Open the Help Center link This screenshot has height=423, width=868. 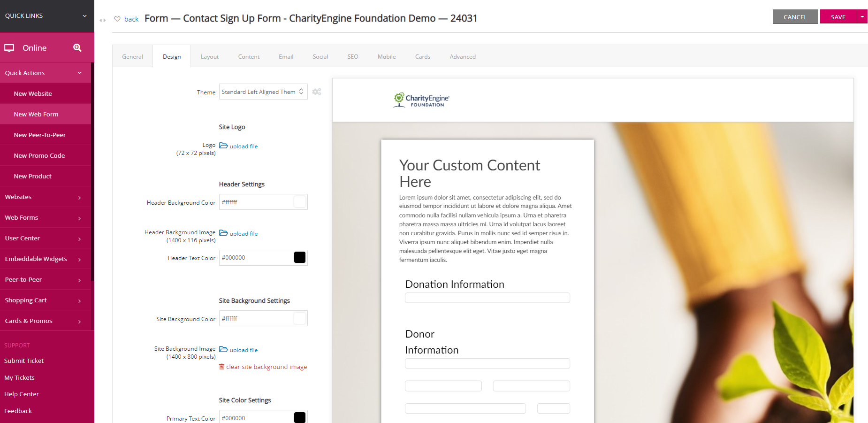[x=22, y=394]
